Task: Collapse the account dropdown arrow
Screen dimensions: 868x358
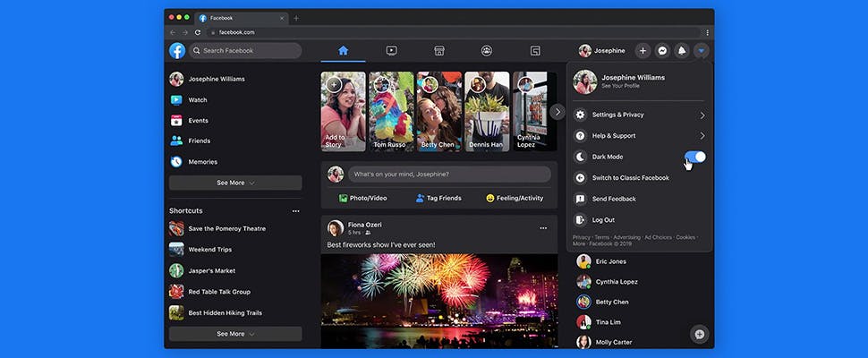Action: pos(702,51)
